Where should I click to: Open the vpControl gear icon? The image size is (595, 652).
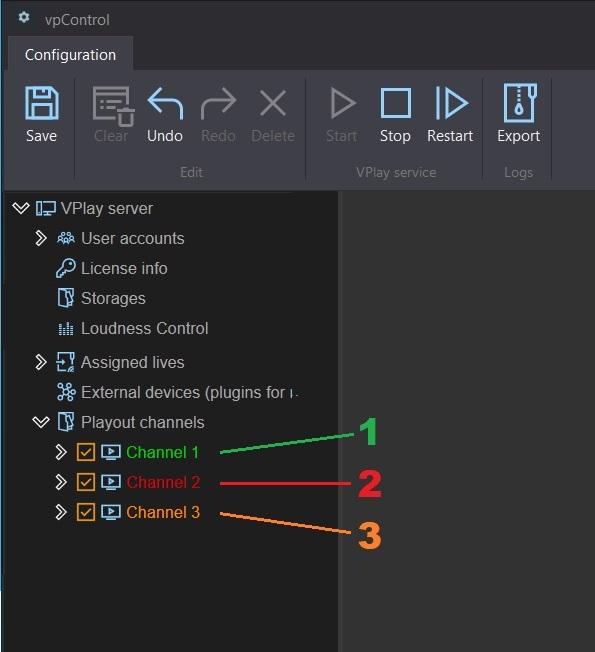[24, 17]
